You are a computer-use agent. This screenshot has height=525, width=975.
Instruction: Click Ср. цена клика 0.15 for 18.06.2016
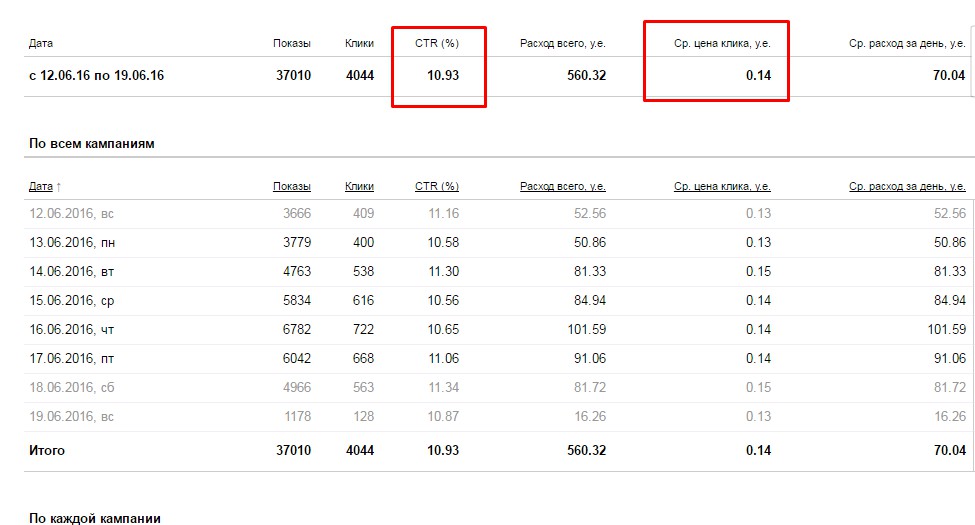coord(759,388)
